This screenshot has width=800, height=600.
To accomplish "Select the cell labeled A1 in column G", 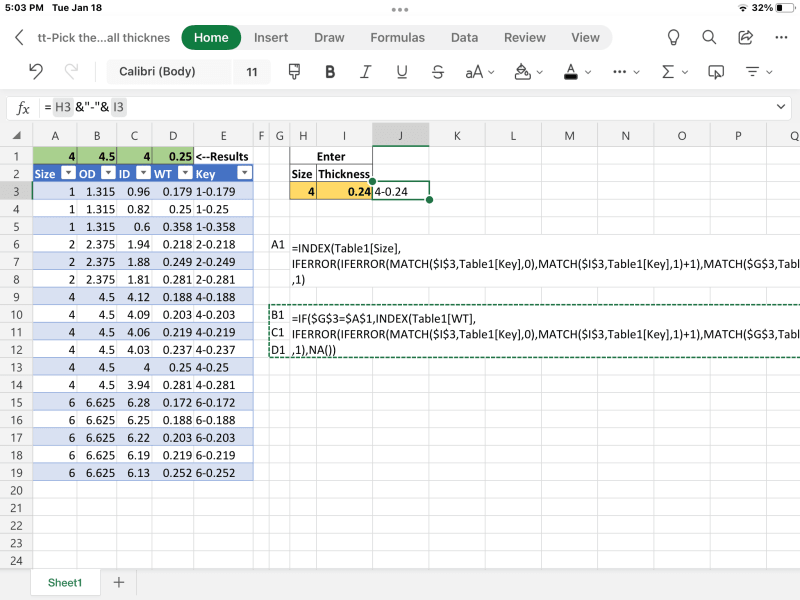I will [279, 244].
